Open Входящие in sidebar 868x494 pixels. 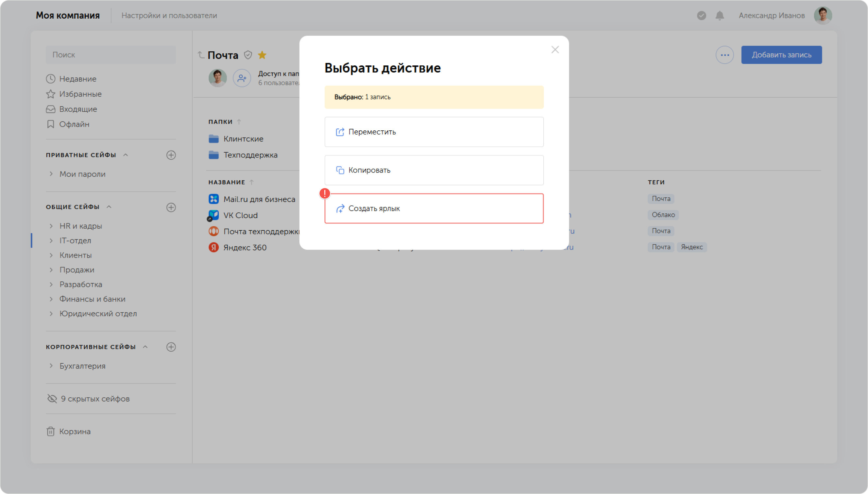point(72,109)
